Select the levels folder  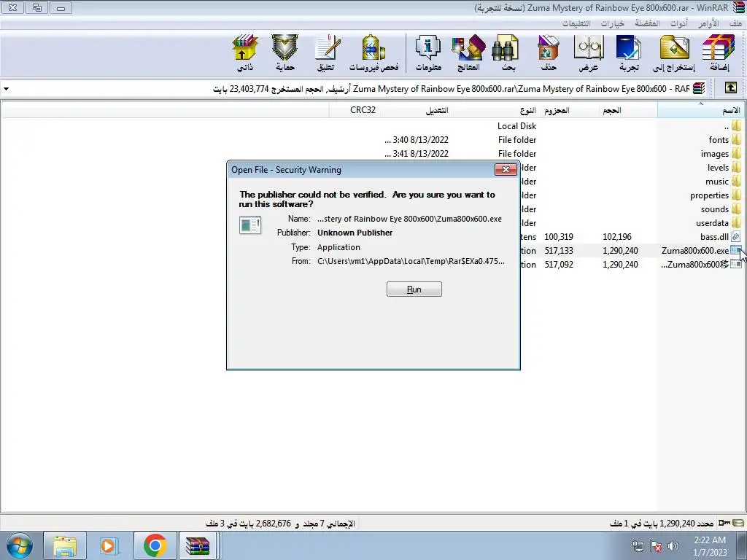click(724, 167)
